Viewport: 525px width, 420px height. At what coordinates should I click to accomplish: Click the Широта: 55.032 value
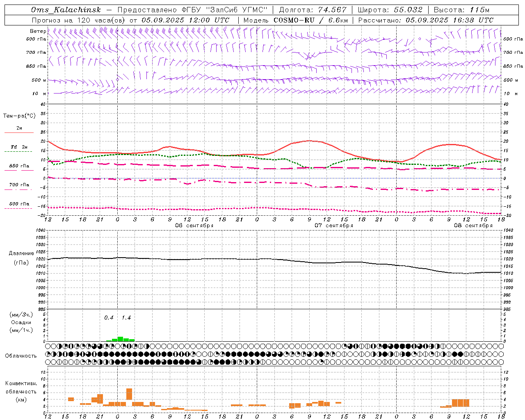coord(390,10)
